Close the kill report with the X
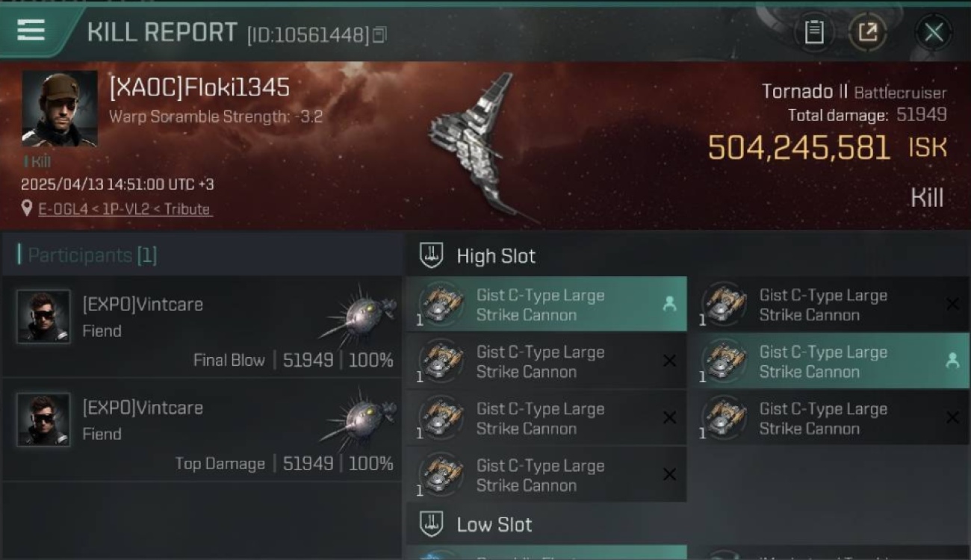Image resolution: width=971 pixels, height=560 pixels. tap(934, 32)
